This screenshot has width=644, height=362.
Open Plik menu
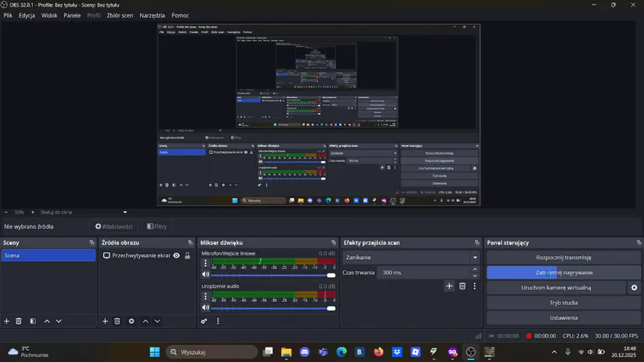coord(8,15)
